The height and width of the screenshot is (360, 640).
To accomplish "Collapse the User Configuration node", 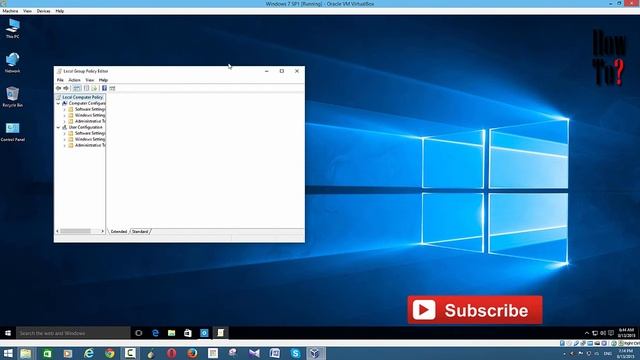I will click(x=58, y=127).
